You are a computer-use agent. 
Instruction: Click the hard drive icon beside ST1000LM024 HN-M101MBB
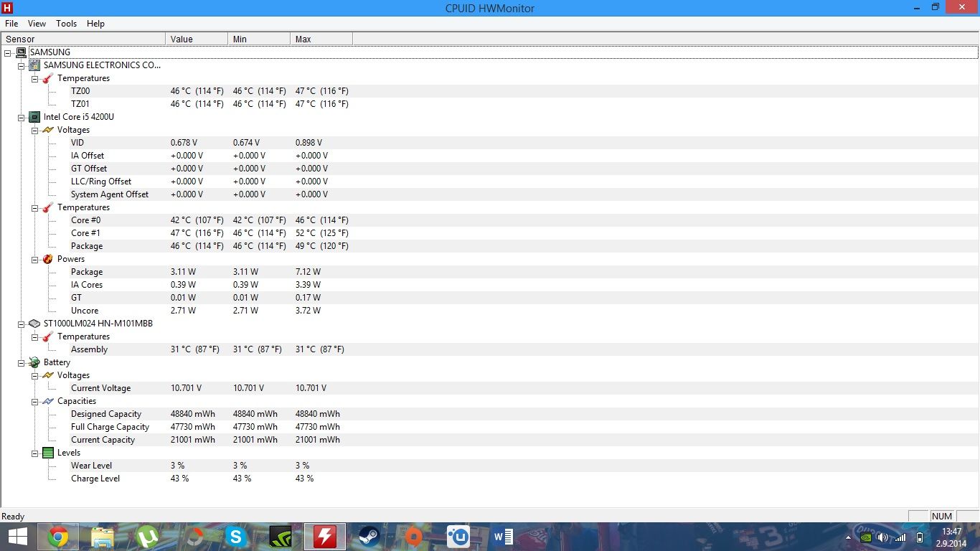[34, 324]
